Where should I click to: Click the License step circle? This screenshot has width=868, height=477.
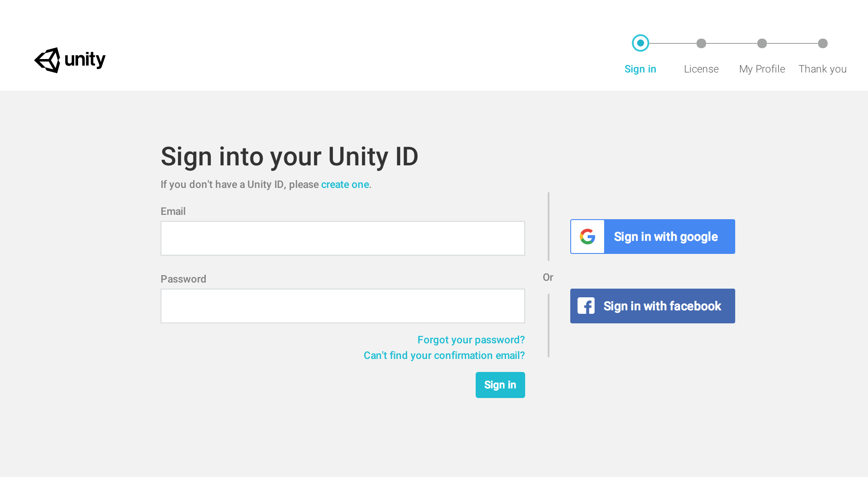pos(702,43)
